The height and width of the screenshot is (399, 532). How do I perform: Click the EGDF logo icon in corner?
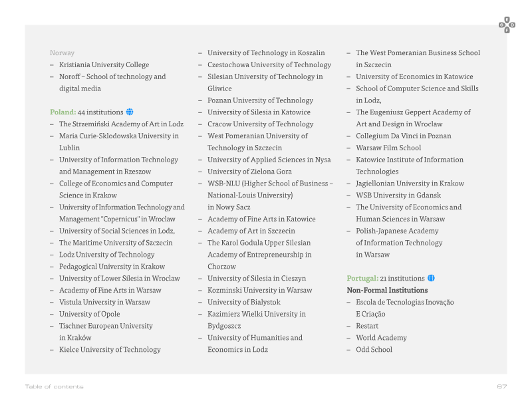pos(507,25)
